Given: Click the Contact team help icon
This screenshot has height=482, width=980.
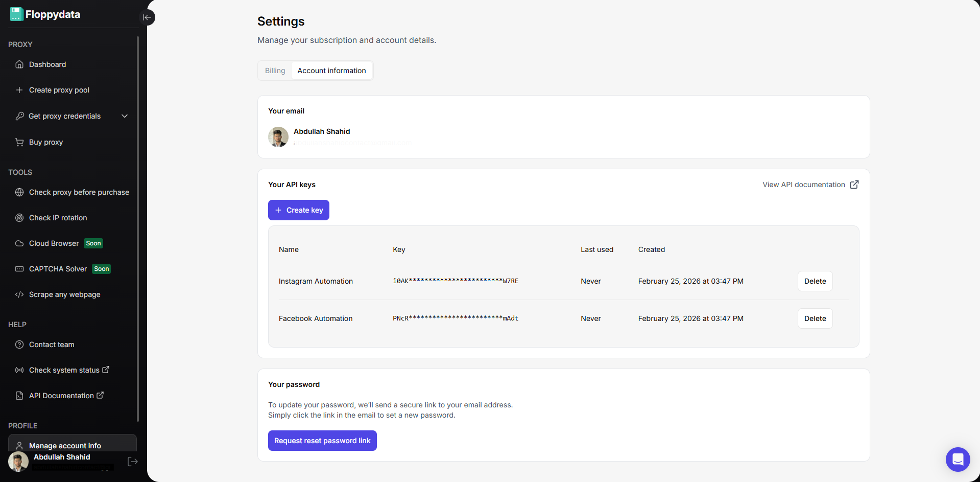Looking at the screenshot, I should (x=19, y=345).
